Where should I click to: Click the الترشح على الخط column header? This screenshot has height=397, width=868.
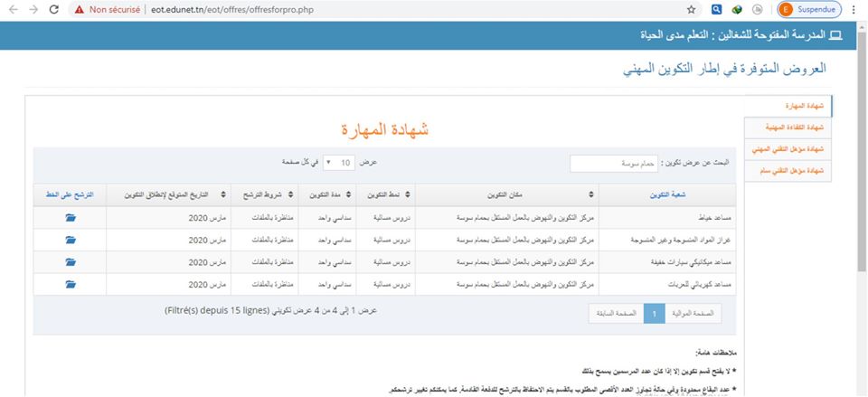click(x=70, y=194)
